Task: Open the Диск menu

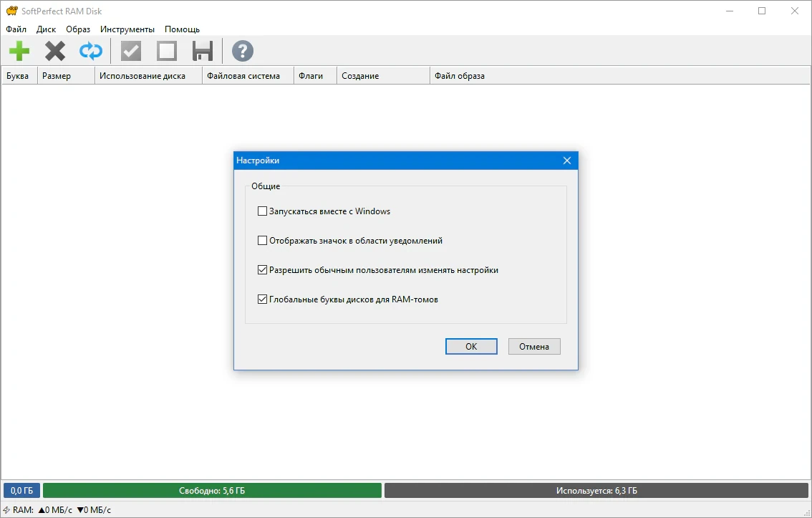Action: tap(46, 29)
